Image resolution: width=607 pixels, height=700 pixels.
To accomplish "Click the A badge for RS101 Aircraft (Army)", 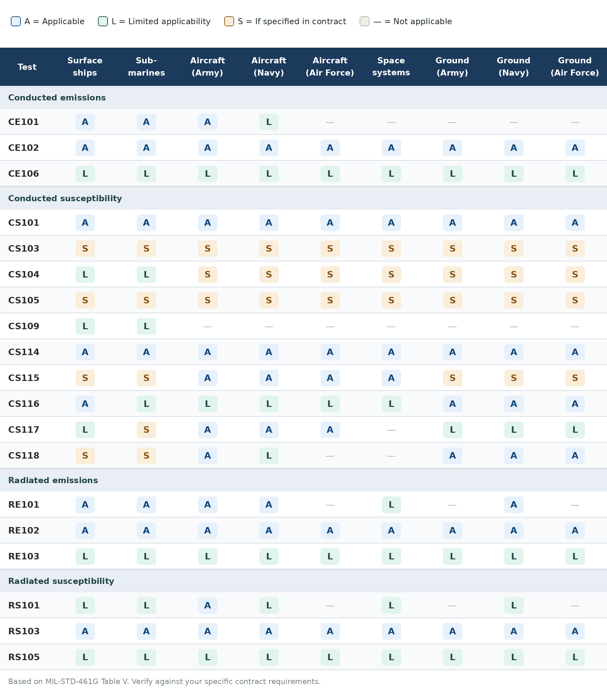I will coord(208,605).
